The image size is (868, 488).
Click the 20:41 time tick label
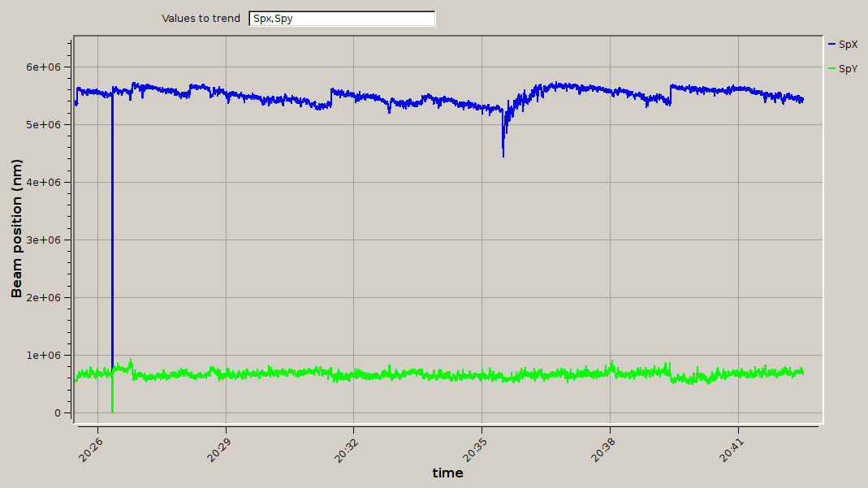(x=731, y=446)
